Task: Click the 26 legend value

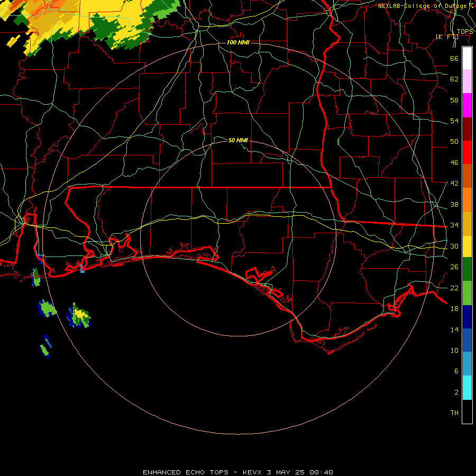Action: click(x=454, y=267)
